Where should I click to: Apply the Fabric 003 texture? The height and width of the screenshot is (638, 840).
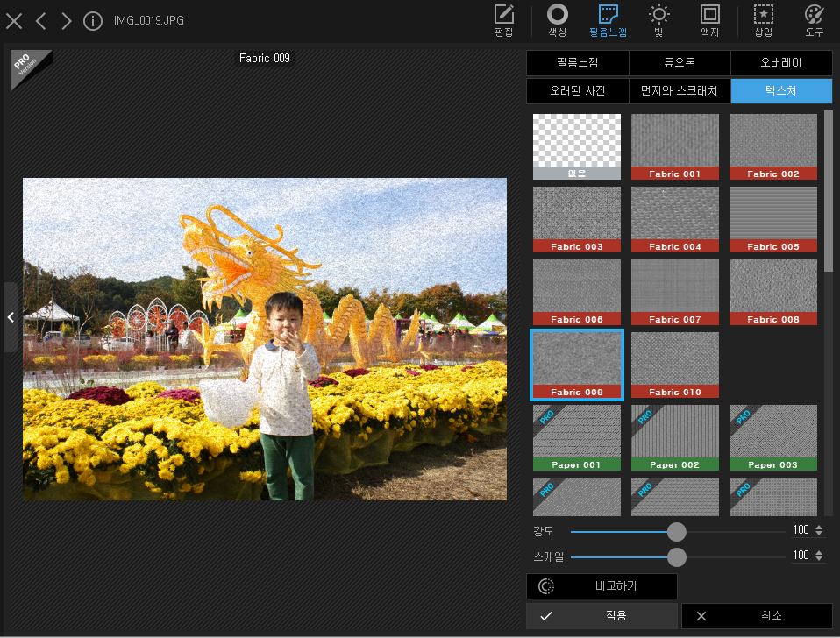577,219
